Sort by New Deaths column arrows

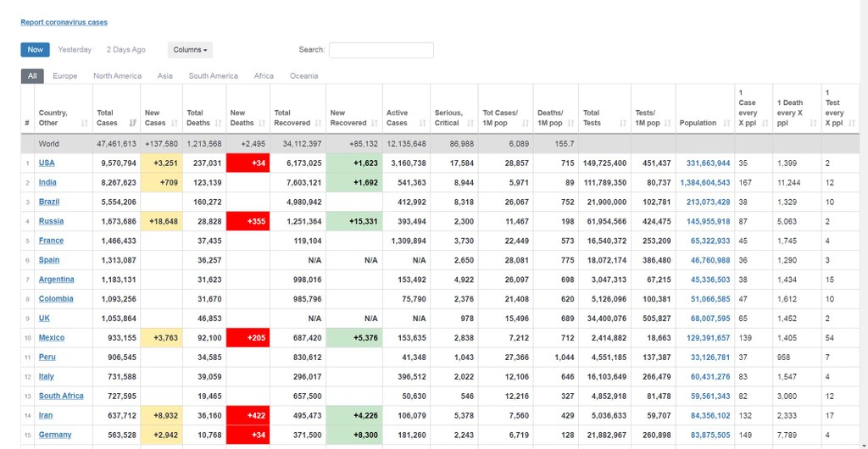click(263, 124)
